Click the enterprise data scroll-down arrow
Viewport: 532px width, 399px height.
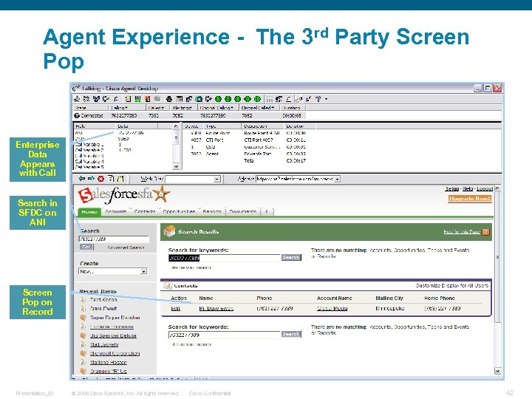pos(176,166)
